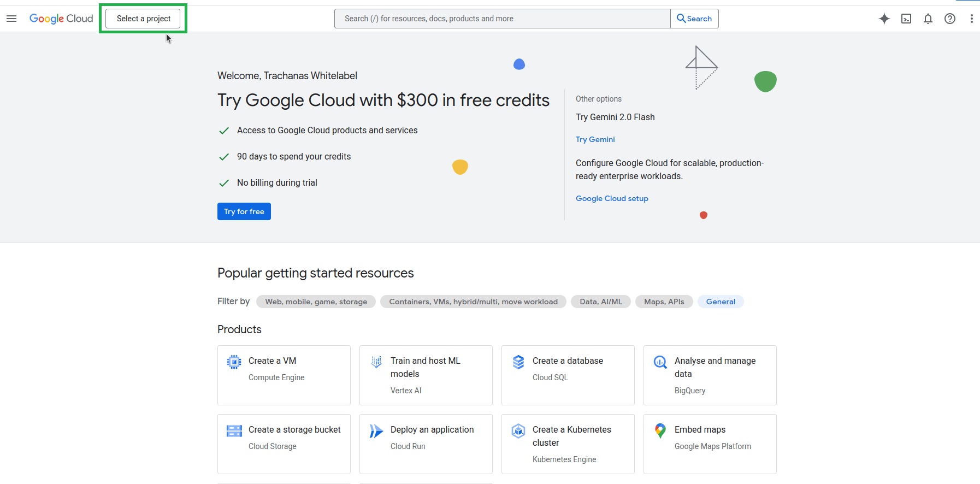This screenshot has width=980, height=484.
Task: Click the Google Maps pin icon
Action: (x=660, y=430)
